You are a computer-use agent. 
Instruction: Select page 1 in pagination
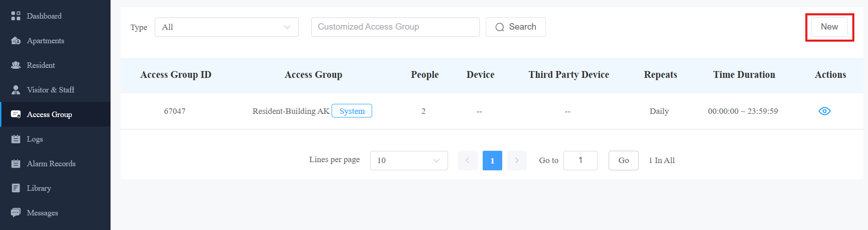492,160
